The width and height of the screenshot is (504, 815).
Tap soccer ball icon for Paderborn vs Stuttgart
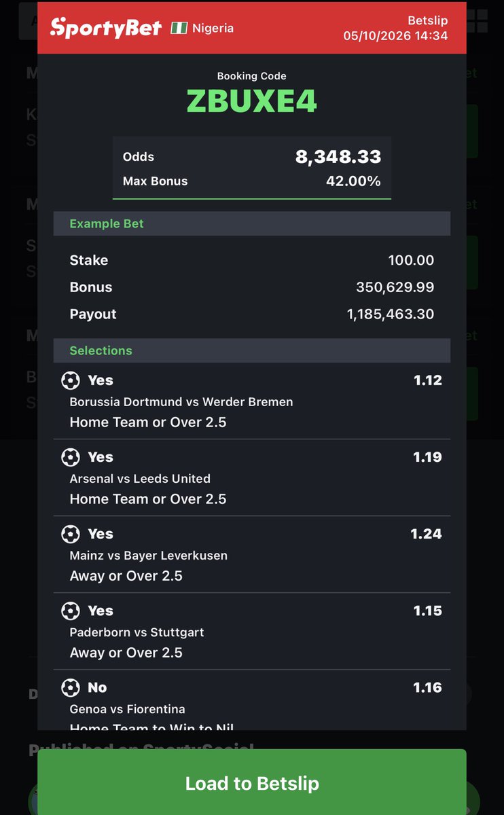71,611
